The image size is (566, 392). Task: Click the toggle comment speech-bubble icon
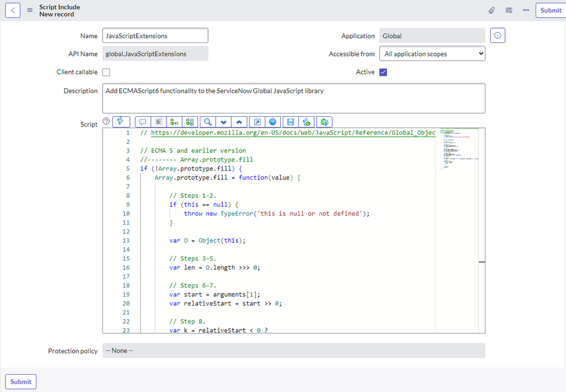(x=143, y=122)
